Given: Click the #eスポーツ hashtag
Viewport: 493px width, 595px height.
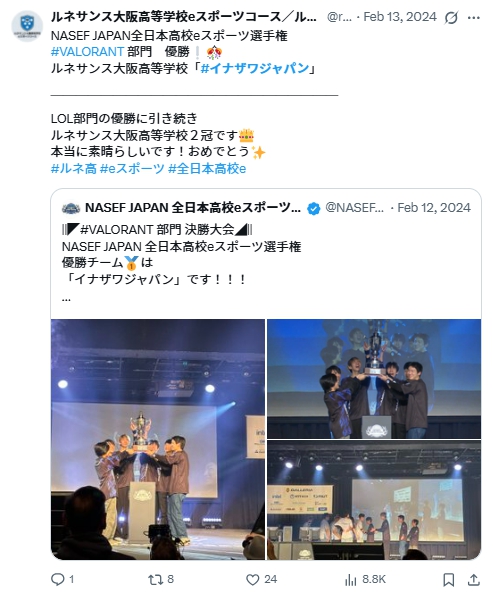Looking at the screenshot, I should point(132,168).
